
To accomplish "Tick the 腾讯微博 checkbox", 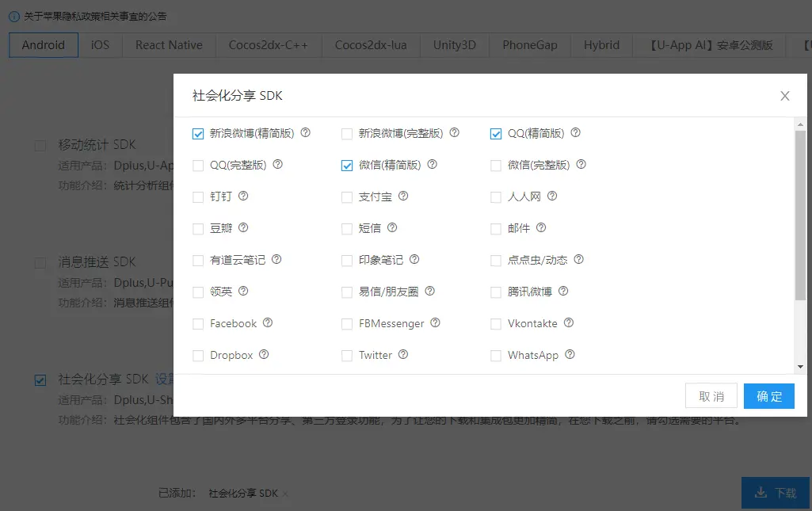I will pyautogui.click(x=496, y=292).
